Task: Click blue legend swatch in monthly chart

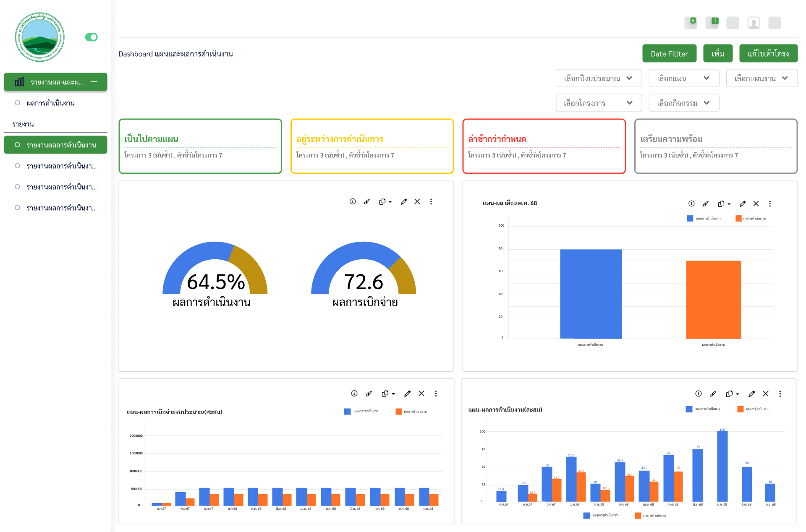Action: click(690, 219)
